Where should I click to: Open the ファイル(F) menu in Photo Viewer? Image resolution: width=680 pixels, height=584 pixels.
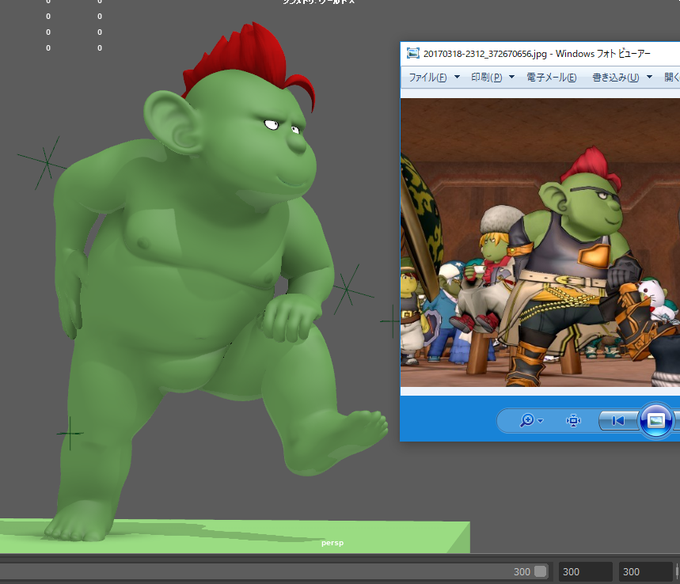coord(434,77)
